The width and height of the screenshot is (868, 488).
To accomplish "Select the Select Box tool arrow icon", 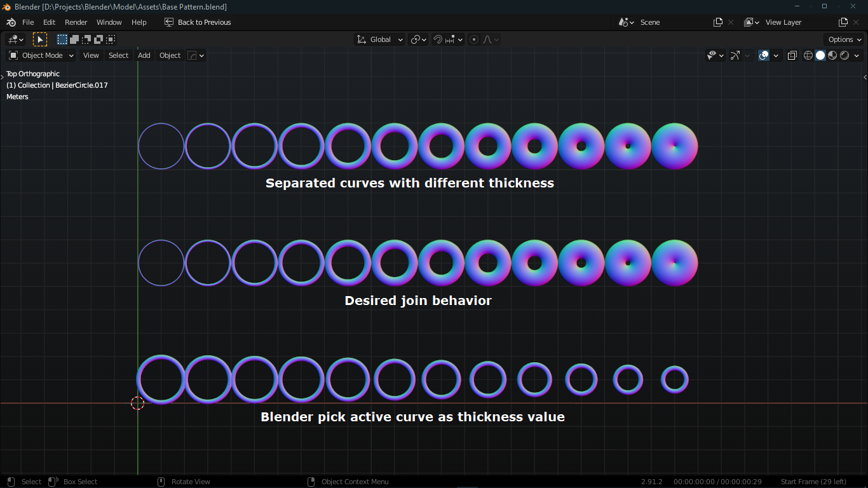I will (x=40, y=39).
